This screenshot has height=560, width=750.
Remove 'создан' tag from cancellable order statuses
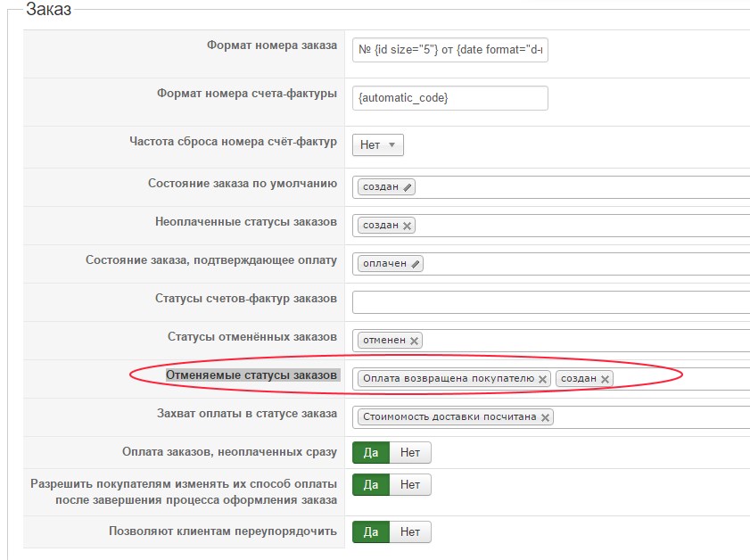tap(606, 379)
